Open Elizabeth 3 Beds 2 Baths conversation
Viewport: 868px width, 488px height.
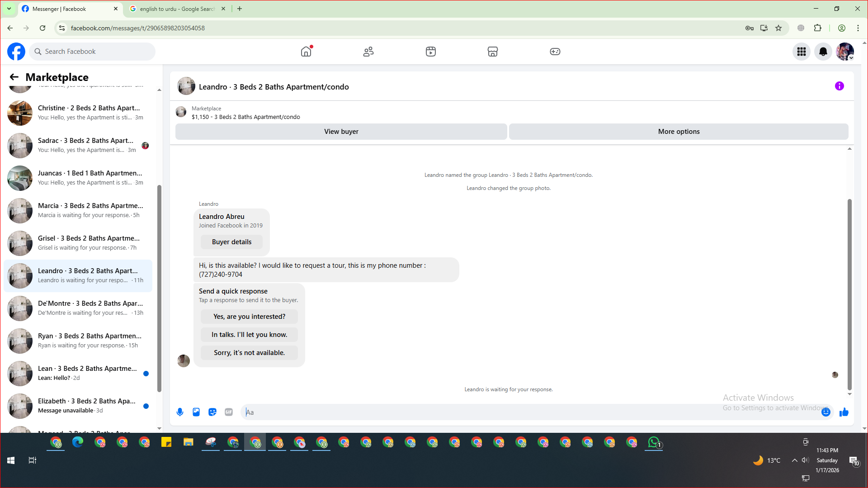(x=78, y=406)
